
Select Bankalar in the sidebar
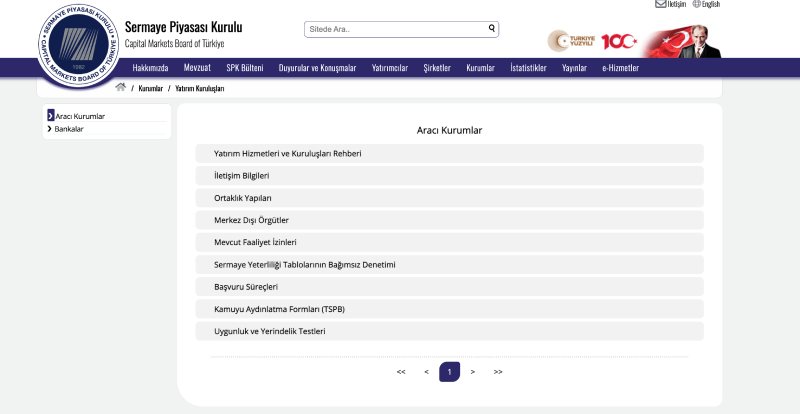point(69,129)
